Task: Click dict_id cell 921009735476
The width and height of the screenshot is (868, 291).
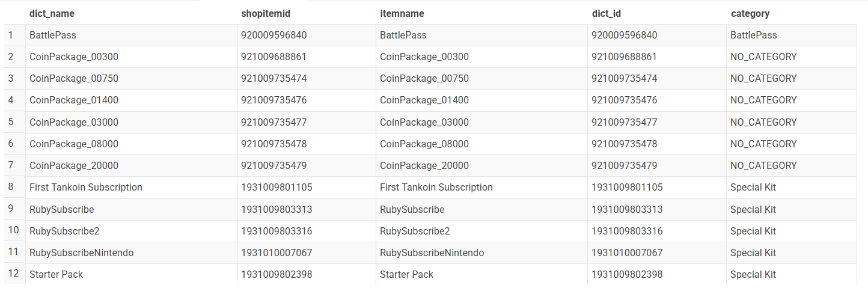Action: (624, 100)
